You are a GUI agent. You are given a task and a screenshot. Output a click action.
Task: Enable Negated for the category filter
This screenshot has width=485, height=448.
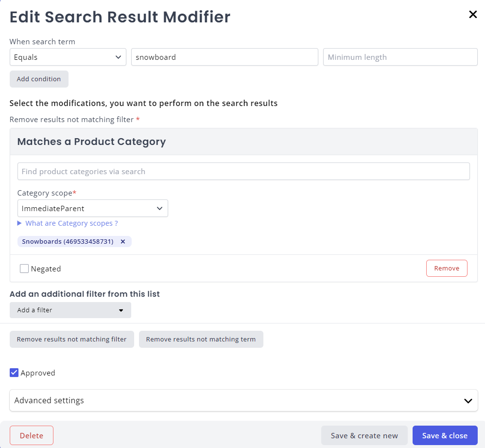pos(24,268)
